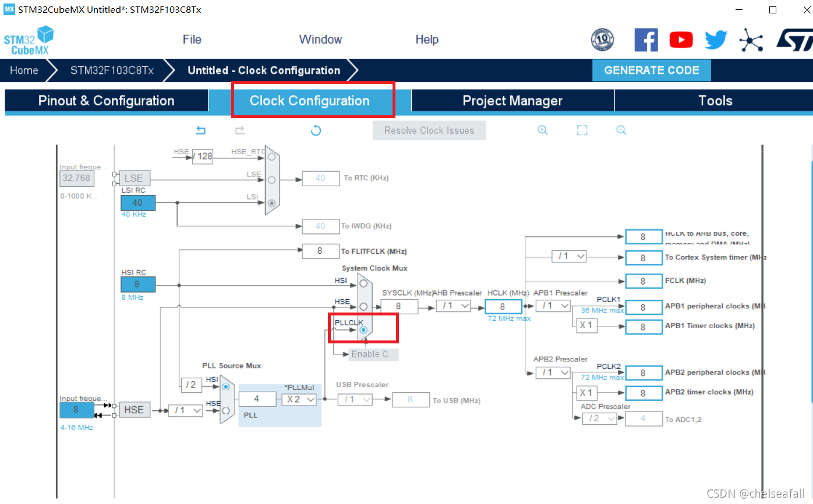Open the Help menu
Viewport: 813px width, 504px height.
coord(427,40)
